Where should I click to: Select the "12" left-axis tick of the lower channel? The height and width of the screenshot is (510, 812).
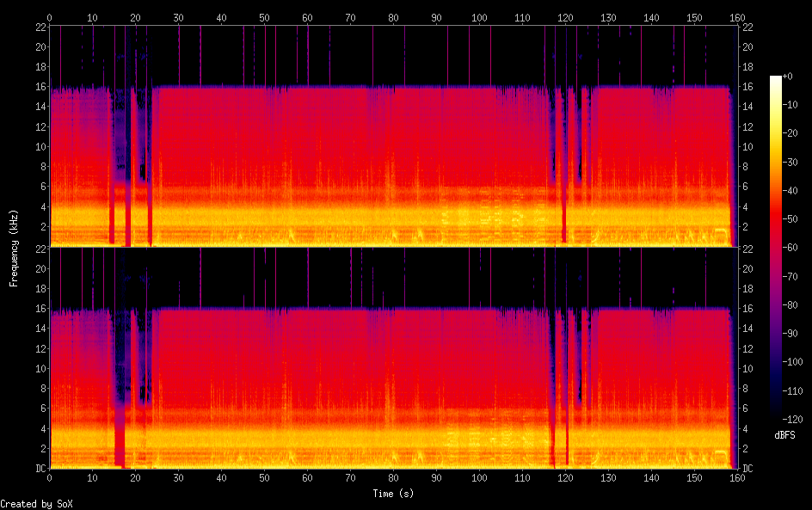(40, 349)
